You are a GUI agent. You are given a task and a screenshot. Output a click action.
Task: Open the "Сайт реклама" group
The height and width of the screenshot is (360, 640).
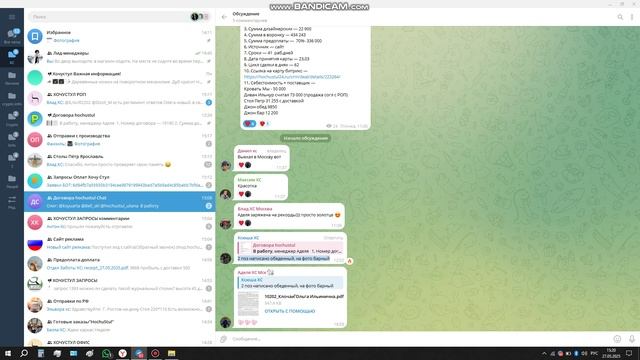point(120,243)
